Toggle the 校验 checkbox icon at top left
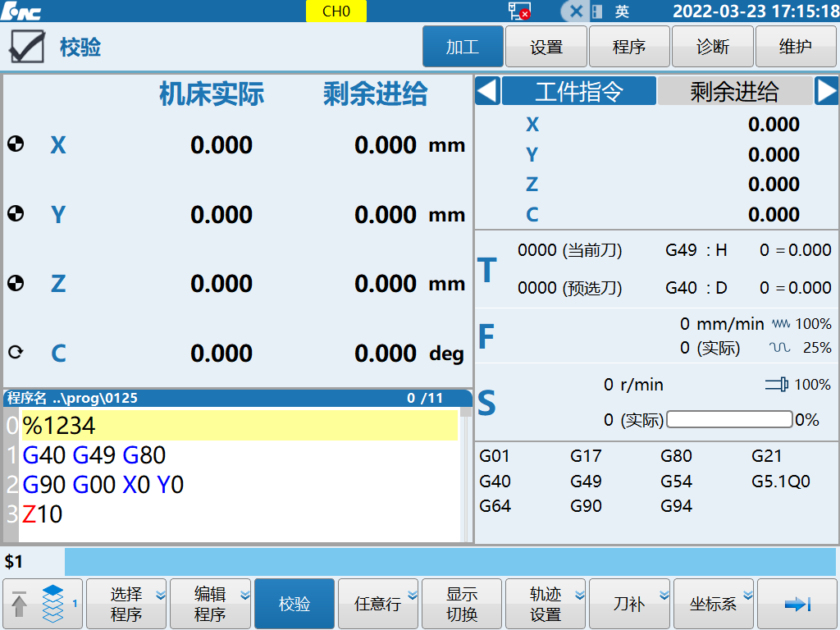 point(26,47)
